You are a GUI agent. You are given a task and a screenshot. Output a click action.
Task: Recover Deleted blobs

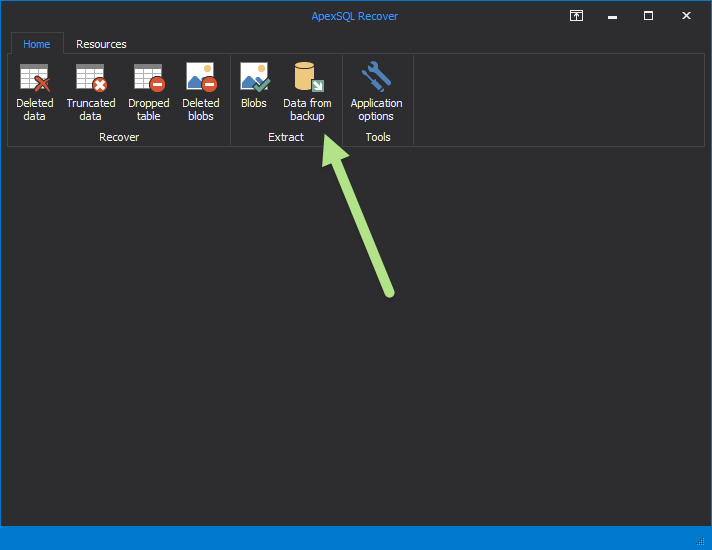[x=201, y=92]
